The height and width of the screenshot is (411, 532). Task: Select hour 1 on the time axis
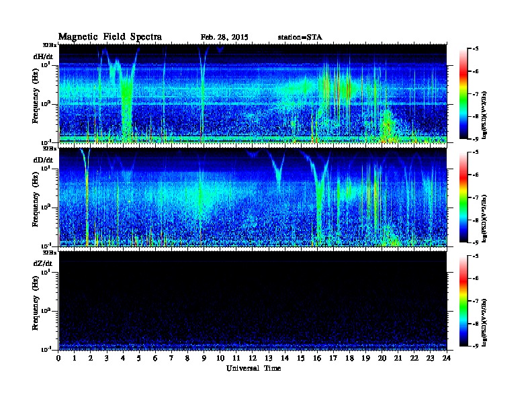tap(75, 359)
